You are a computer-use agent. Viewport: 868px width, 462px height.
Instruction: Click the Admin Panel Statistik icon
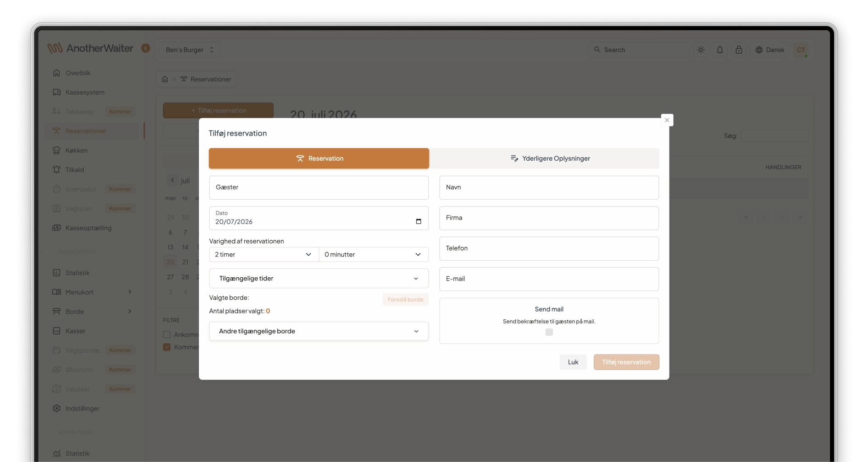[57, 453]
